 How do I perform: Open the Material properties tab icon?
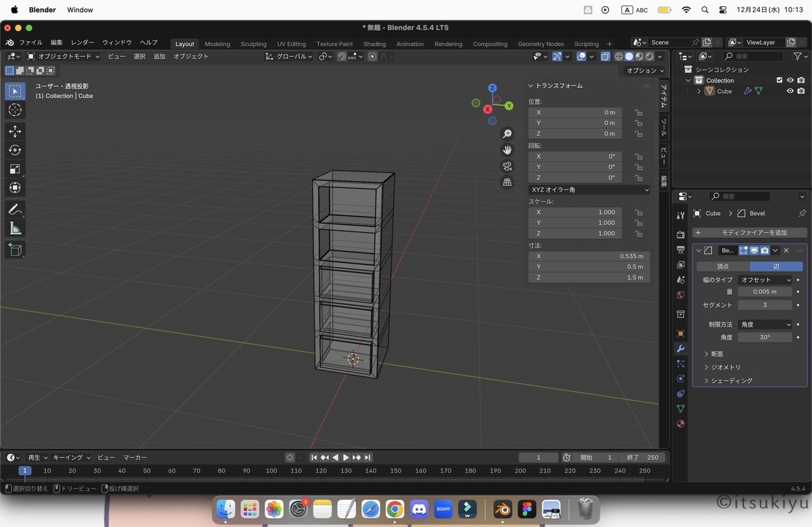click(x=681, y=423)
